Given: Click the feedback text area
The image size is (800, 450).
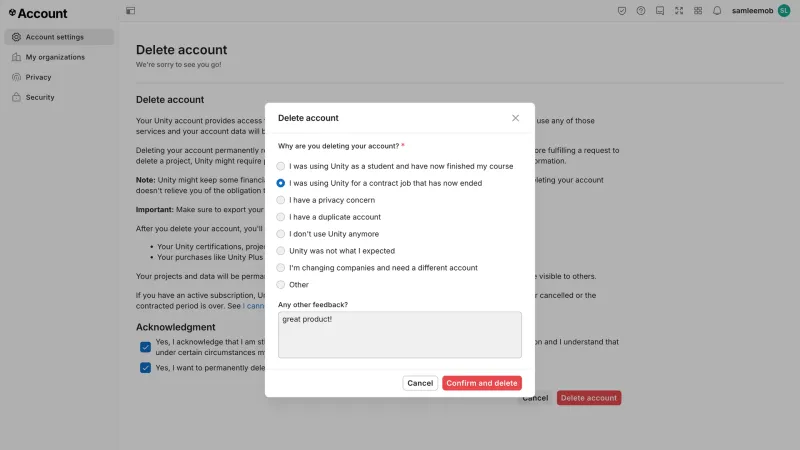Looking at the screenshot, I should coord(399,335).
